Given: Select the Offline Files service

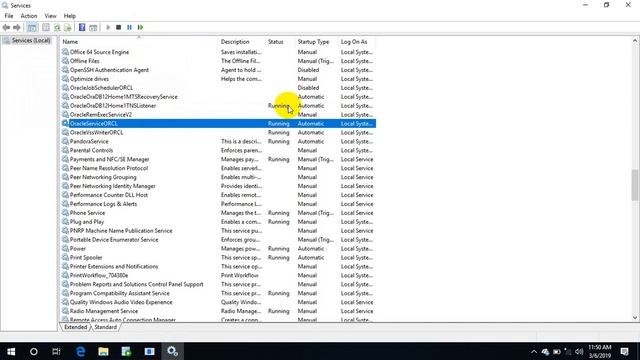Looking at the screenshot, I should (x=84, y=61).
